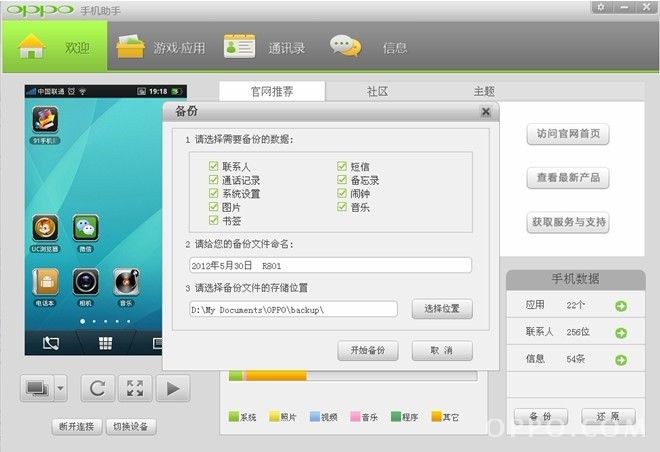Click the green arrow beside 信息 54条
The height and width of the screenshot is (452, 660).
tap(621, 360)
